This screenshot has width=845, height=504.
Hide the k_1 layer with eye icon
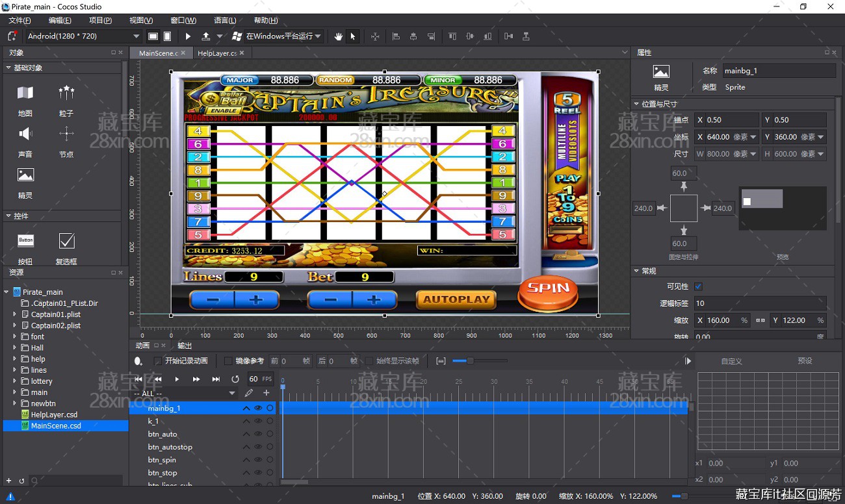point(258,421)
